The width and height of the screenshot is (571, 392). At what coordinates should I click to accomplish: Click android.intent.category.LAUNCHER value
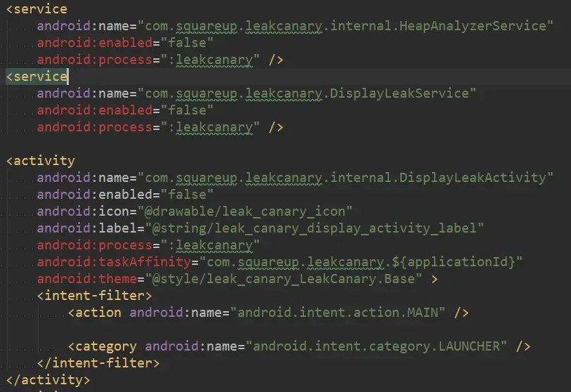pos(376,346)
